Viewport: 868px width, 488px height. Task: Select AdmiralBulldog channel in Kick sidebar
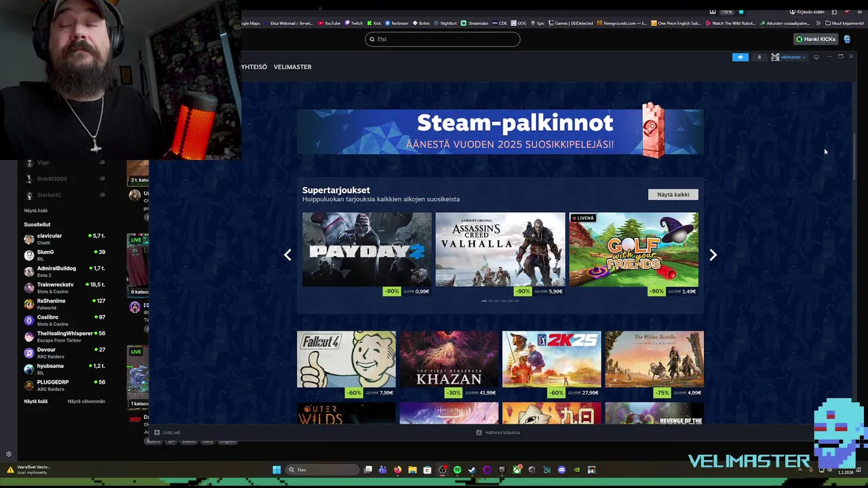64,271
